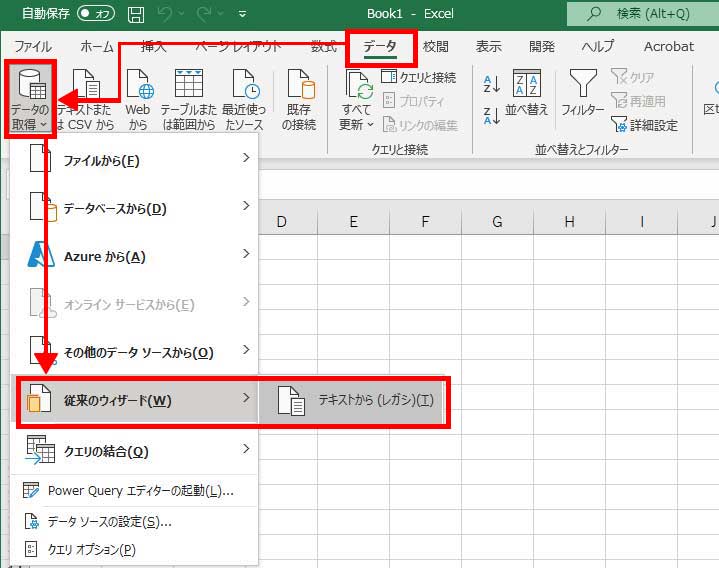This screenshot has width=719, height=568.
Task: Click the クエリの結合 table merge icon
Action: [x=40, y=450]
